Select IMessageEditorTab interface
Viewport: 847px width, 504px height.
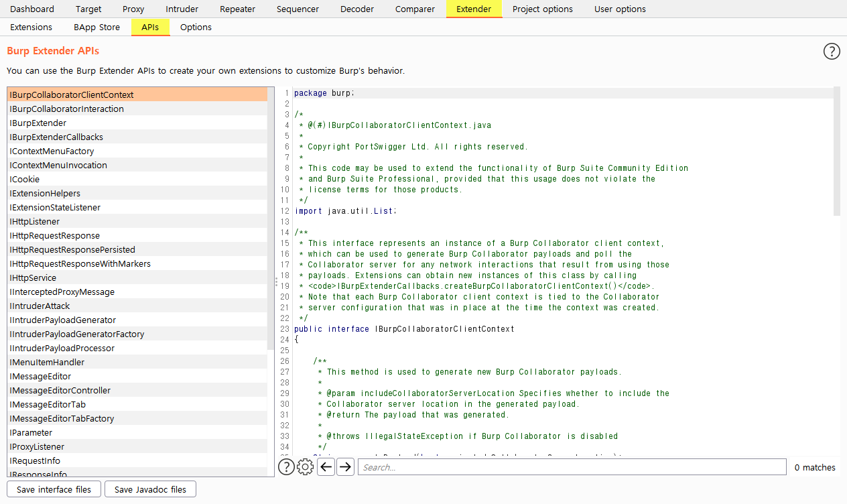pyautogui.click(x=137, y=404)
